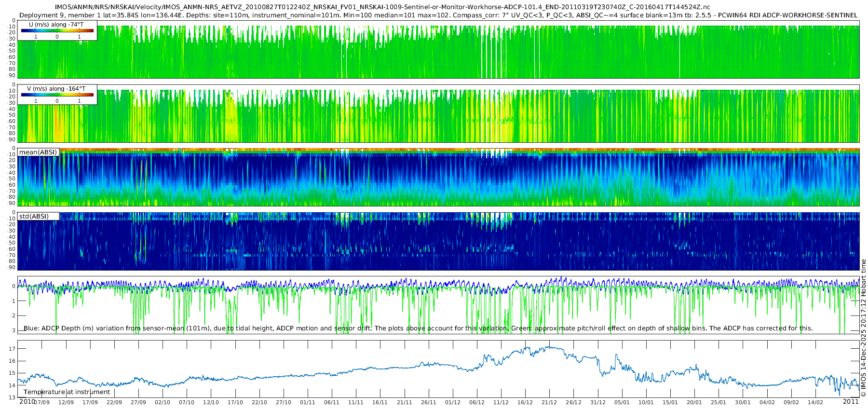Click the '21/12' date tick

pyautogui.click(x=549, y=402)
